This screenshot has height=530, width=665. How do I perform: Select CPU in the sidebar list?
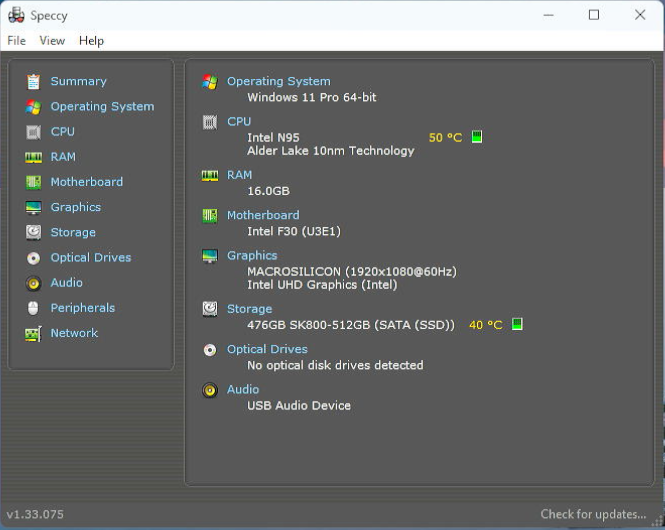click(x=62, y=131)
